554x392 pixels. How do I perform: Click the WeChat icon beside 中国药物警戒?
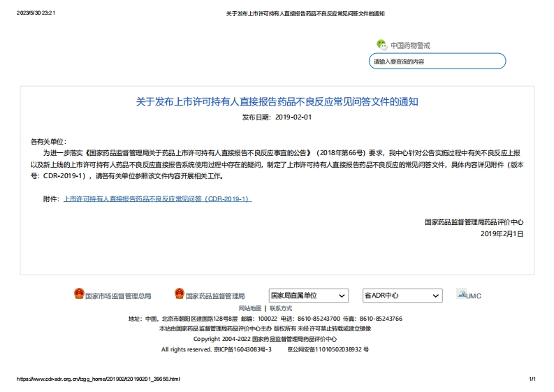tap(381, 45)
